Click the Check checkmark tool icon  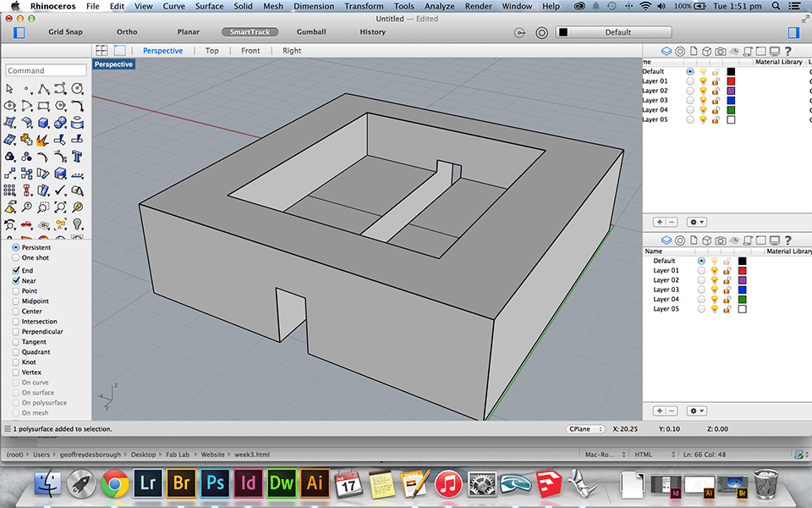tap(60, 190)
